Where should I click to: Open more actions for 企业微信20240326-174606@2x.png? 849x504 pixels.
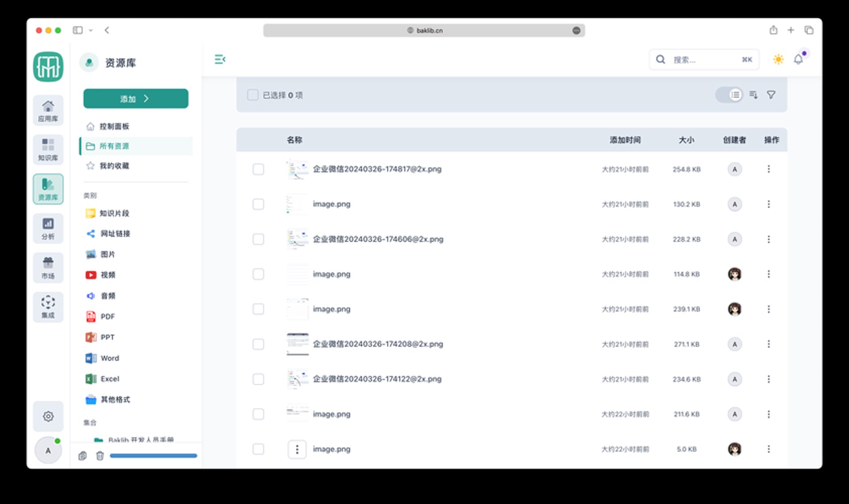[x=769, y=239]
